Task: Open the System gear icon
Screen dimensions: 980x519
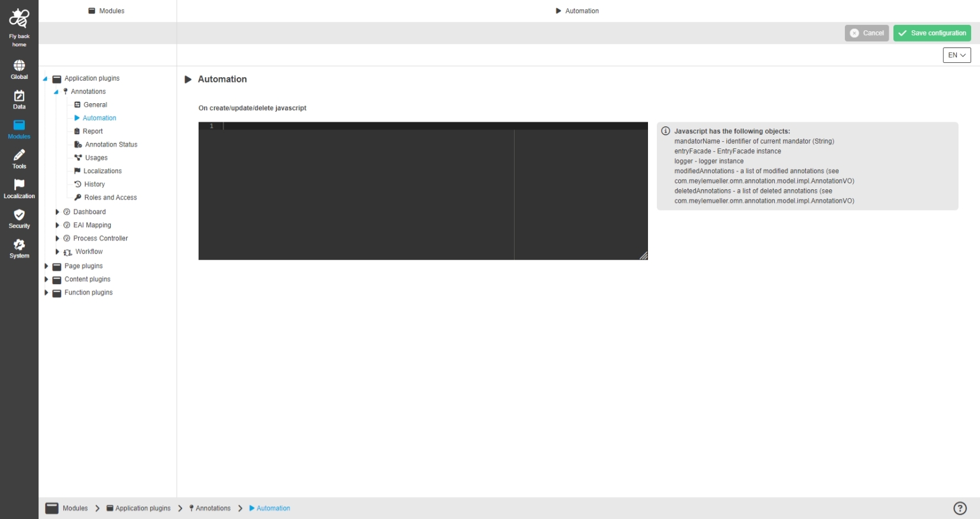Action: pos(19,244)
